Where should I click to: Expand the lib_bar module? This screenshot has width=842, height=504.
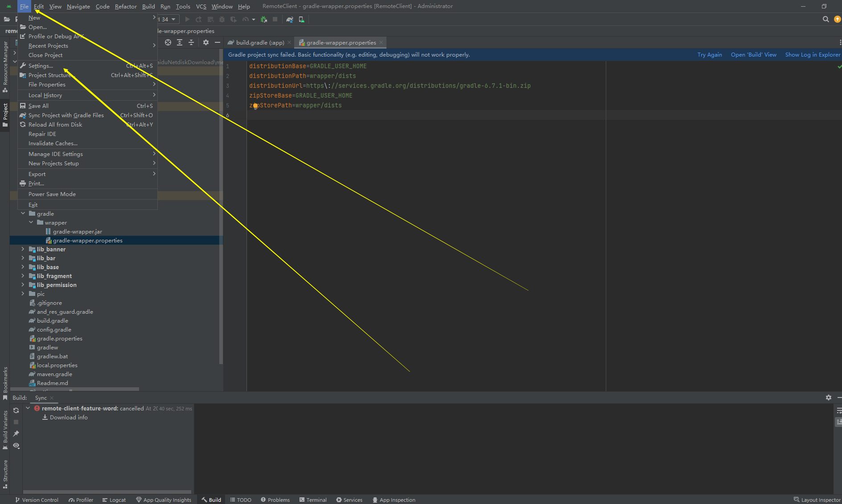click(x=23, y=258)
